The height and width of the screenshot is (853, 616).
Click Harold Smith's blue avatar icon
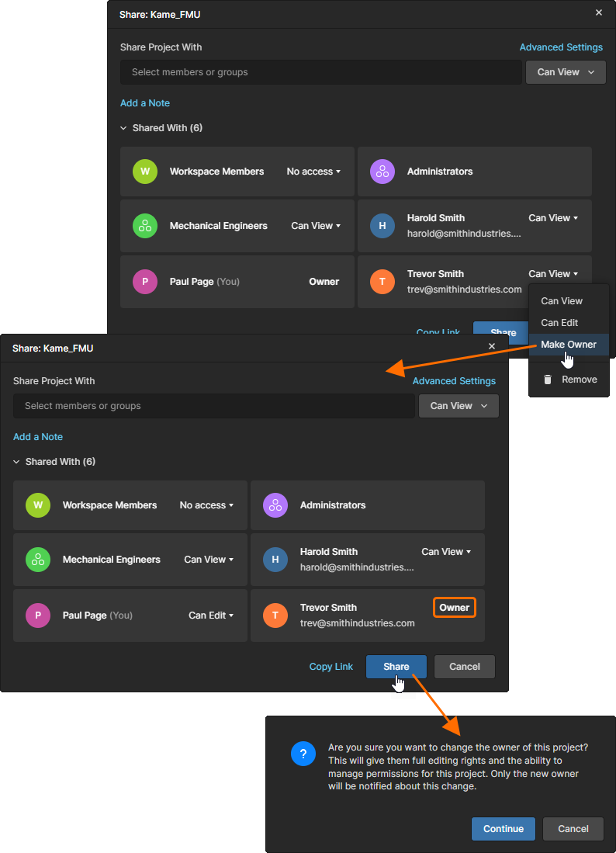(275, 559)
